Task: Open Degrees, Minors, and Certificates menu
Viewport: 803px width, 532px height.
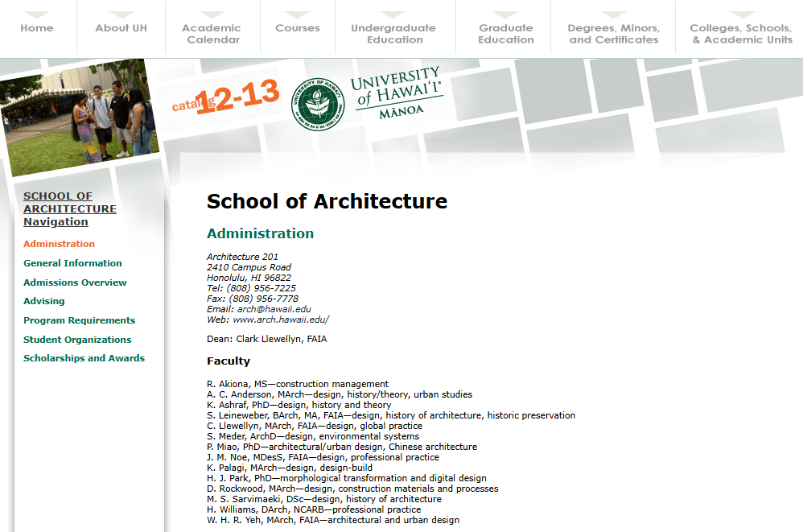Action: coord(613,33)
